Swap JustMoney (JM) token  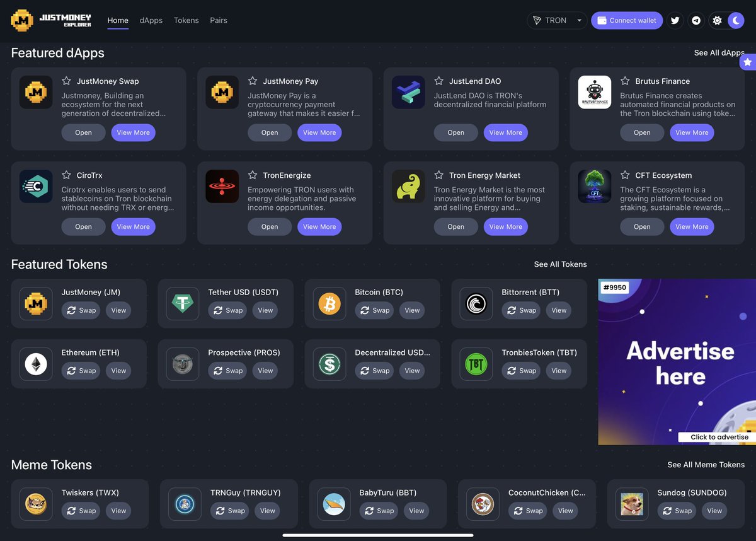click(81, 310)
